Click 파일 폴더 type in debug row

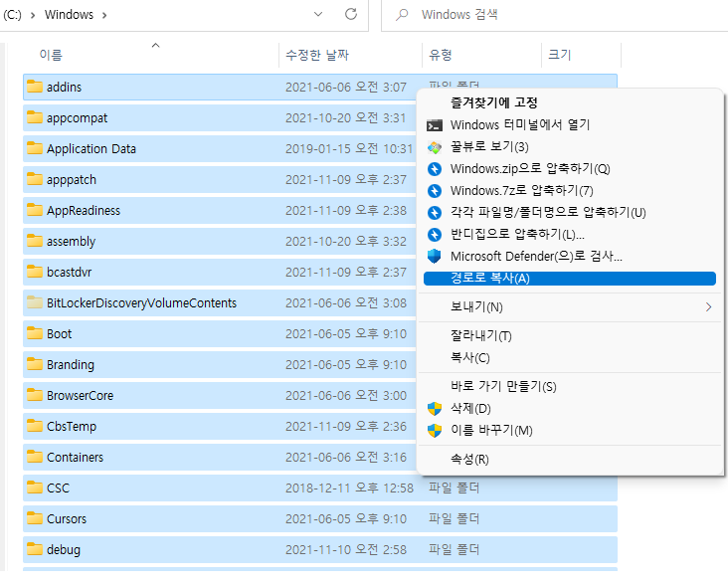point(454,550)
